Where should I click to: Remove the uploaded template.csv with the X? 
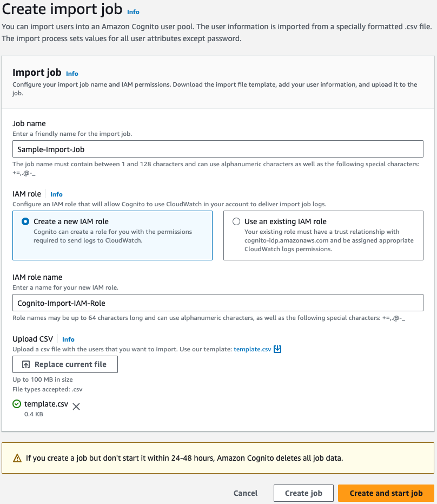pyautogui.click(x=76, y=406)
